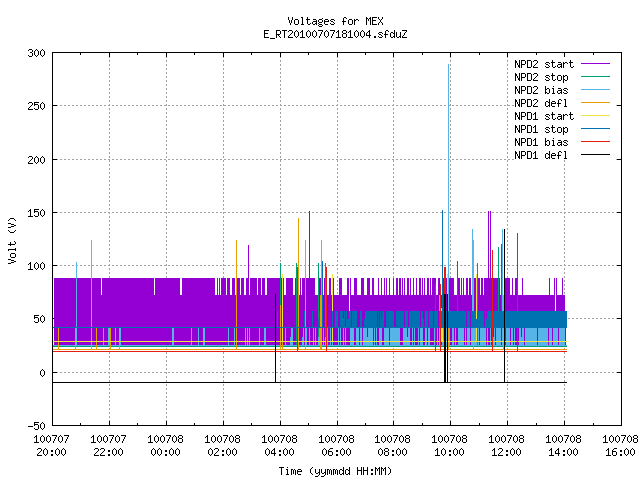
Task: Click the x-axis label 'Time (yymmdd HH:MM)'
Action: 335,471
